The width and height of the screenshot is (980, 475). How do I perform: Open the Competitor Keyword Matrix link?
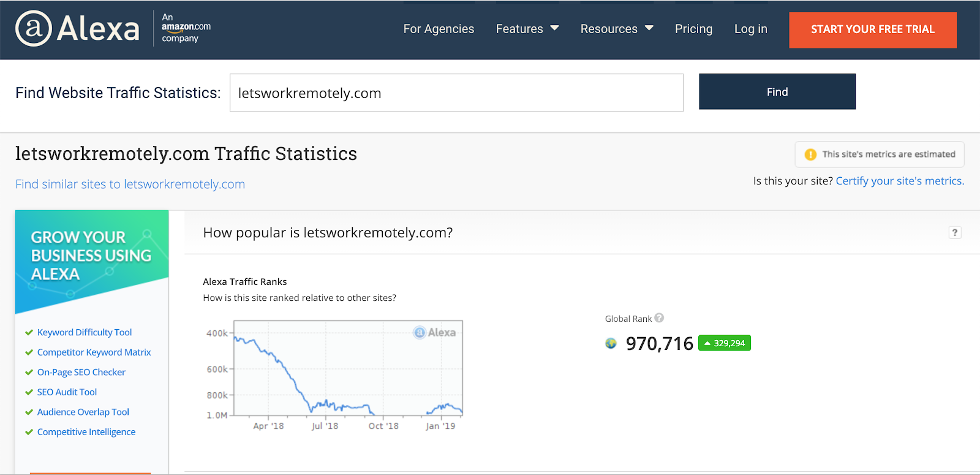[x=94, y=352]
